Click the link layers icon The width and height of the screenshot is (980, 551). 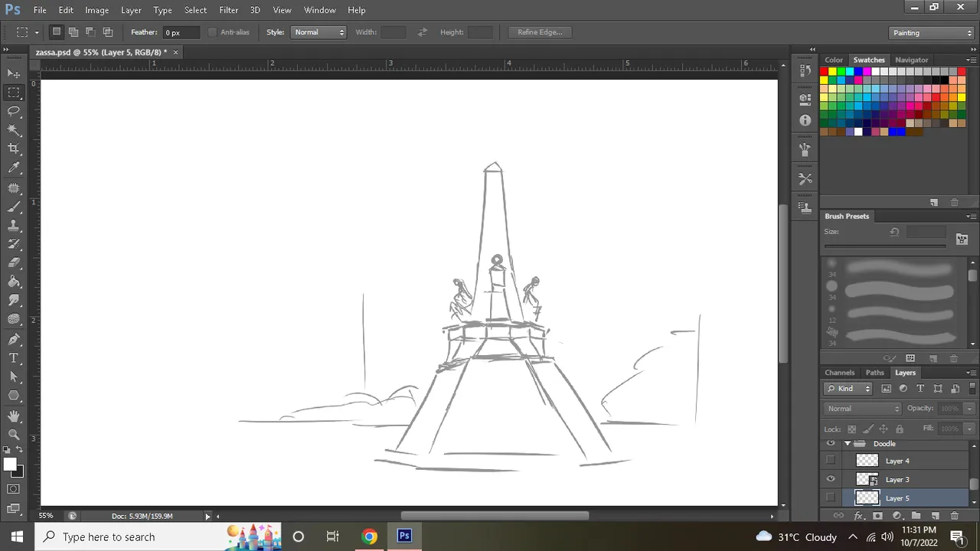[x=838, y=516]
